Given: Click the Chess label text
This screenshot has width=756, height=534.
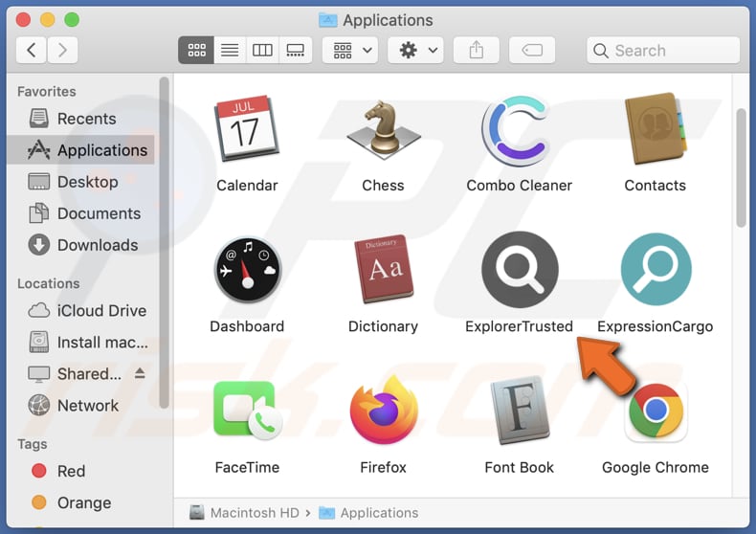Looking at the screenshot, I should click(x=384, y=186).
